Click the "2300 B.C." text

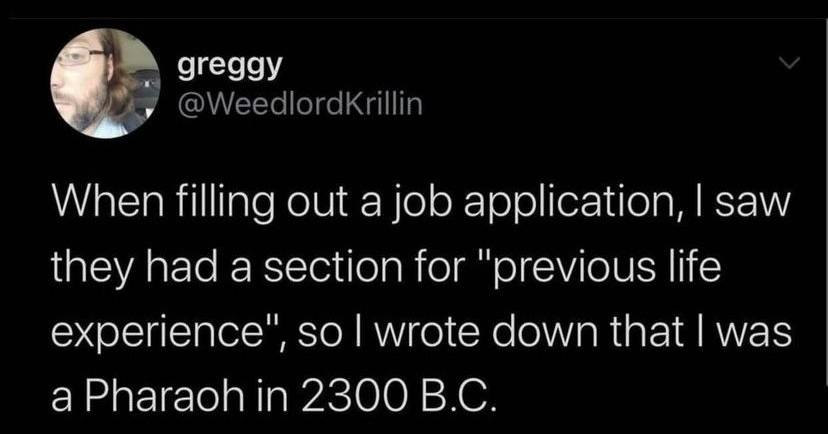click(378, 383)
